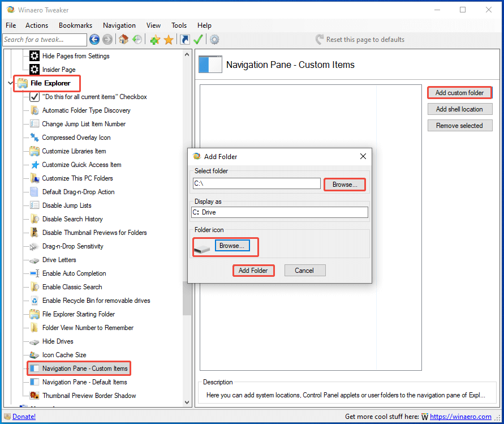
Task: Click the Add shell location button
Action: 459,109
